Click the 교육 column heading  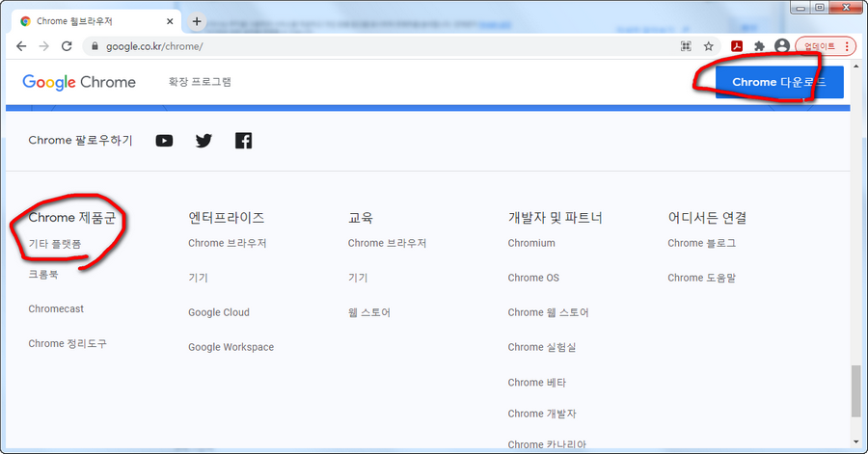[x=361, y=217]
